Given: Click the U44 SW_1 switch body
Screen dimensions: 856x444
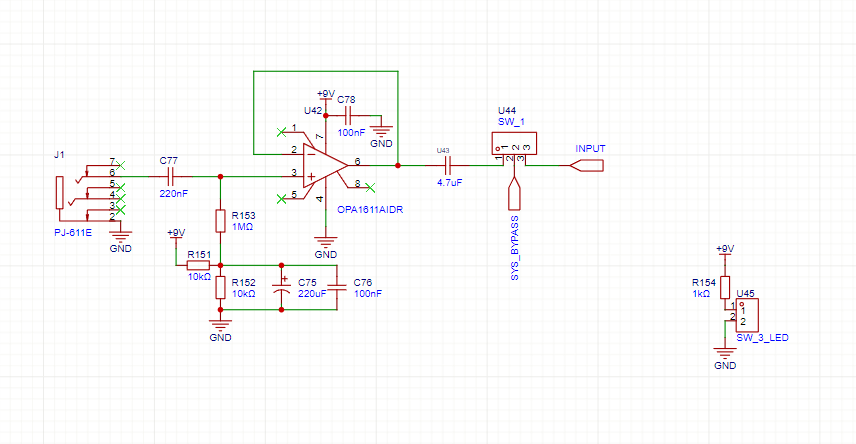Looking at the screenshot, I should (x=513, y=145).
